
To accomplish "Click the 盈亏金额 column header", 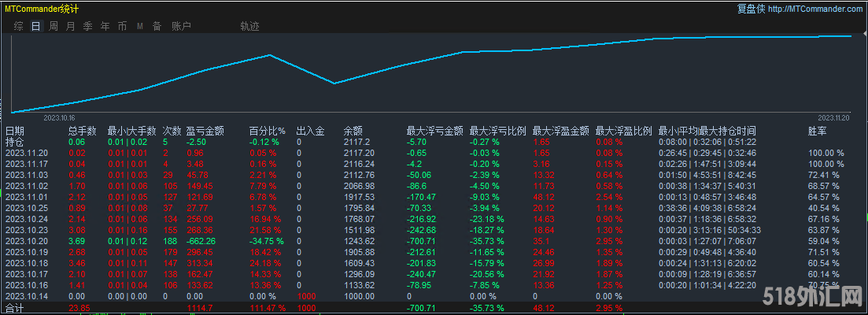I will click(x=205, y=131).
